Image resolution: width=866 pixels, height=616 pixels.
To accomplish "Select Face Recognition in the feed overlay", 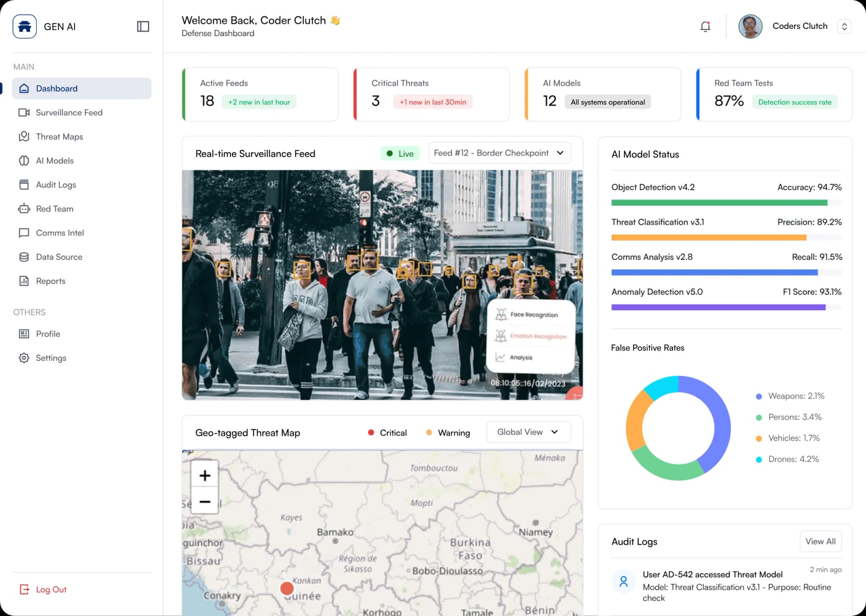I will click(527, 314).
